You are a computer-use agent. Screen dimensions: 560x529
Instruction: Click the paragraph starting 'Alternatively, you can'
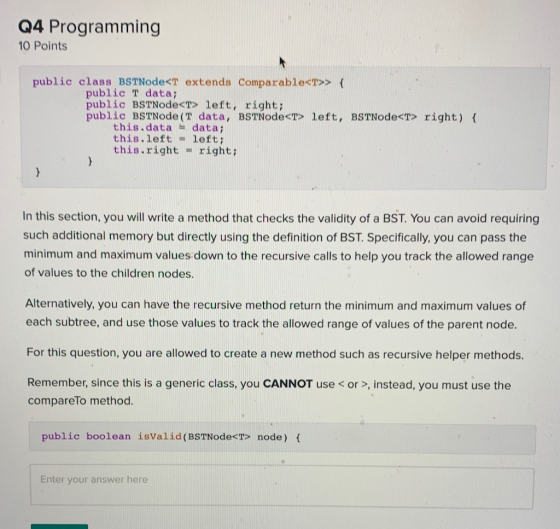[x=275, y=314]
